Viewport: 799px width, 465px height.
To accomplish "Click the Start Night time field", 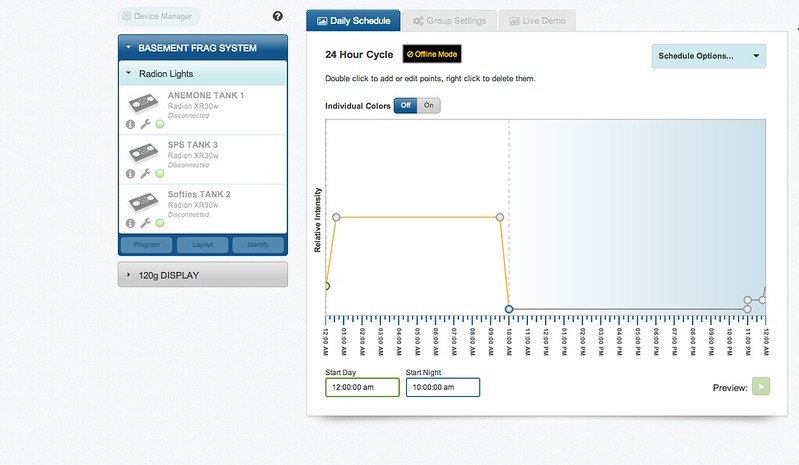I will 442,387.
